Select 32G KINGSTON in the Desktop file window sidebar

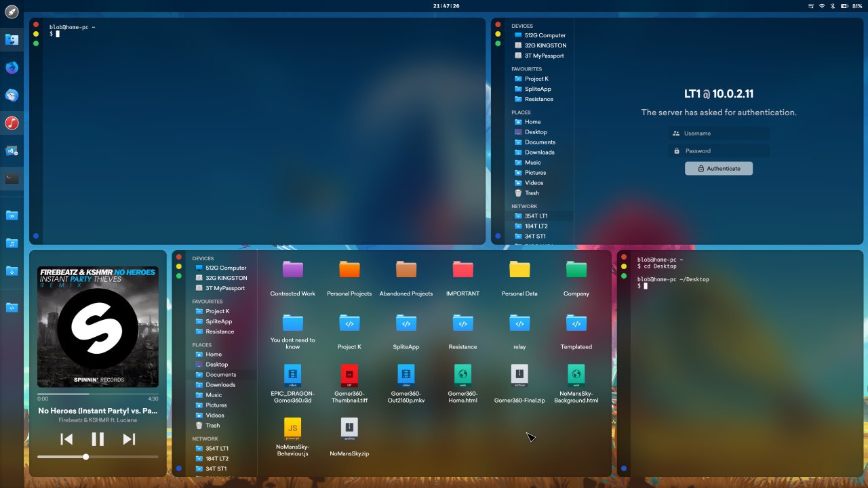point(221,278)
